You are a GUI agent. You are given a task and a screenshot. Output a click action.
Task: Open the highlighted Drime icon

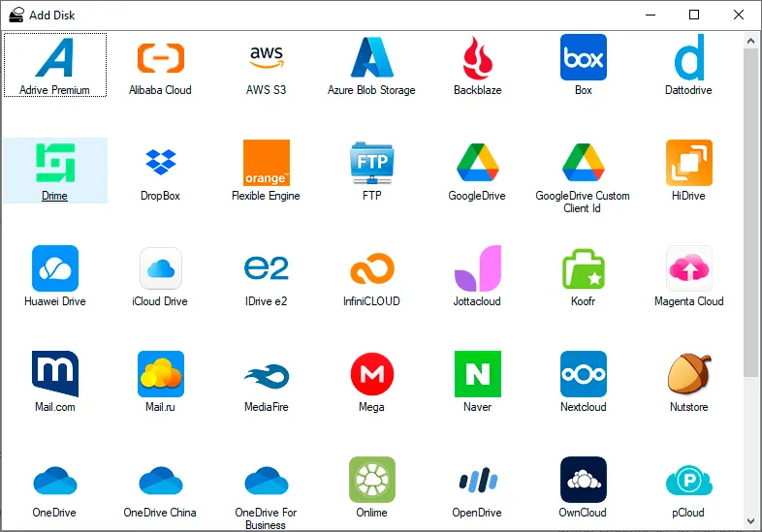(55, 163)
